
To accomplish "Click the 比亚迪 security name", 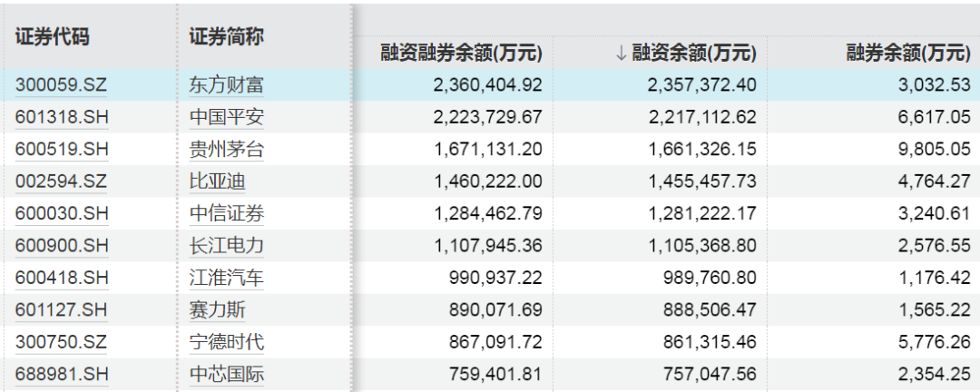I will pyautogui.click(x=217, y=181).
